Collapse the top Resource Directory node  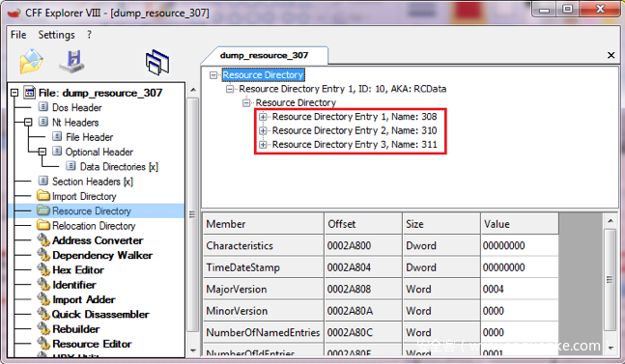(x=213, y=75)
